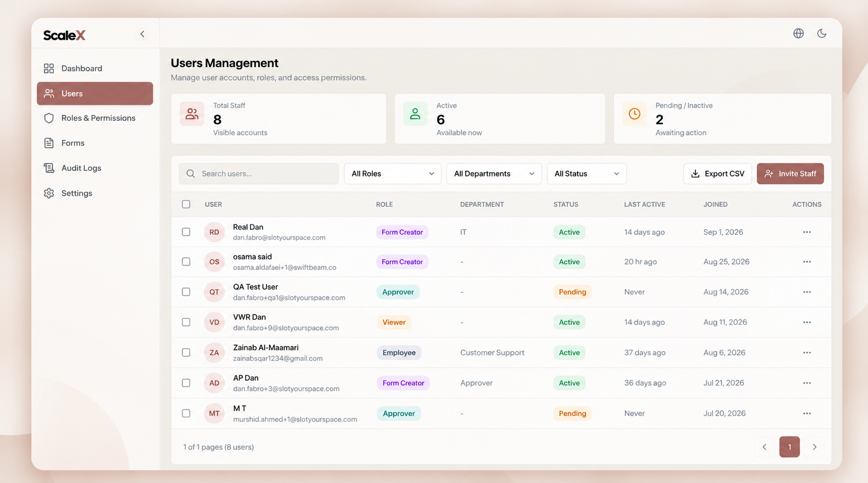Click the Search users field
The width and height of the screenshot is (868, 483).
click(x=259, y=174)
